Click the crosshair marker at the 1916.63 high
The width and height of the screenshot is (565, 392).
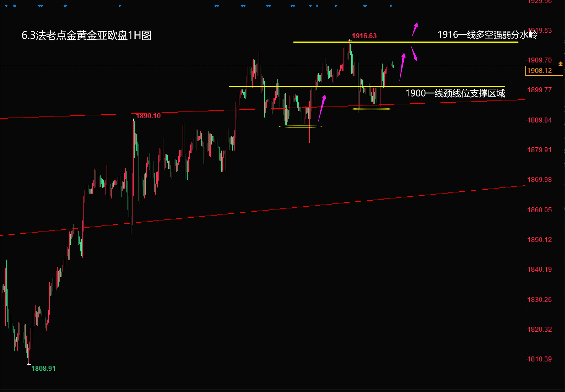pyautogui.click(x=350, y=40)
